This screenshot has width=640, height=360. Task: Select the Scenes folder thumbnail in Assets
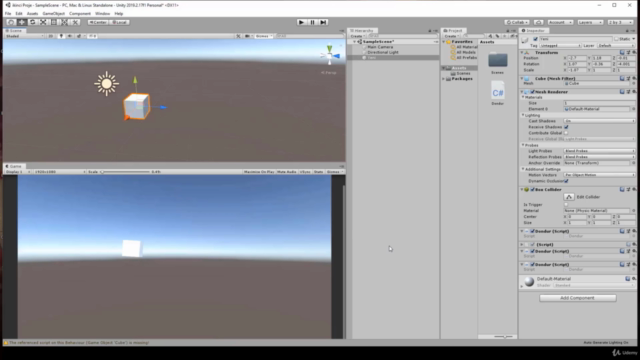498,60
